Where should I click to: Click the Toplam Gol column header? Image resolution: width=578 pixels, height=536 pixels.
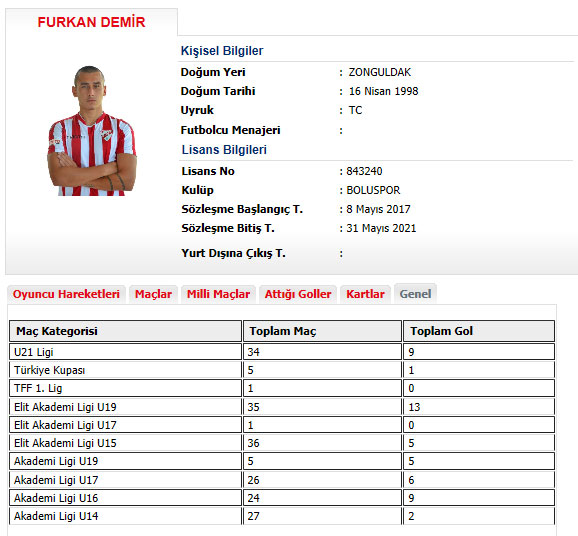479,331
